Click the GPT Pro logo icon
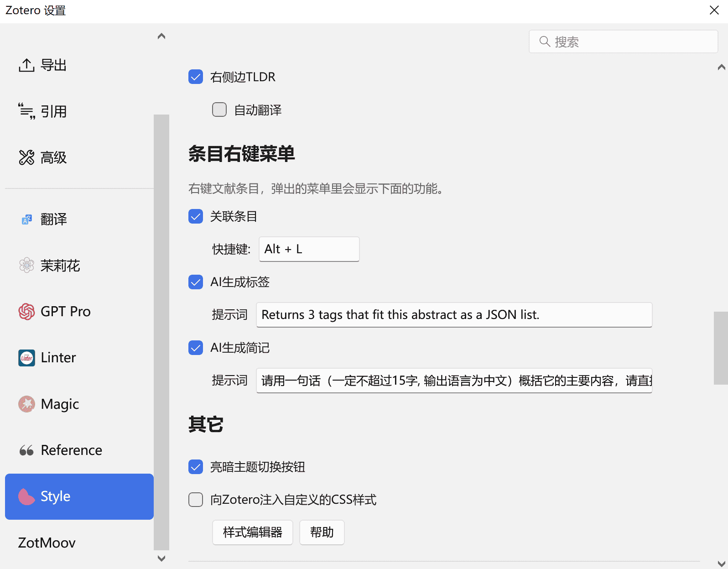Image resolution: width=728 pixels, height=569 pixels. point(26,312)
